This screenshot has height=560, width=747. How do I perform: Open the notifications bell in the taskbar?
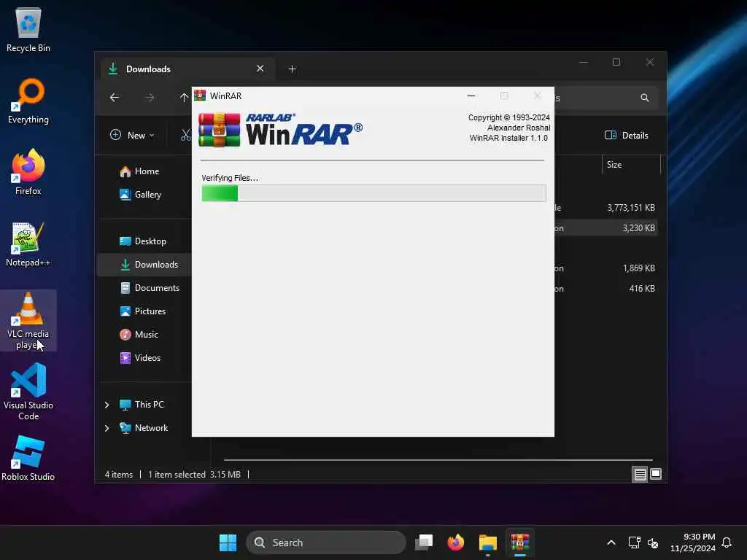(727, 542)
